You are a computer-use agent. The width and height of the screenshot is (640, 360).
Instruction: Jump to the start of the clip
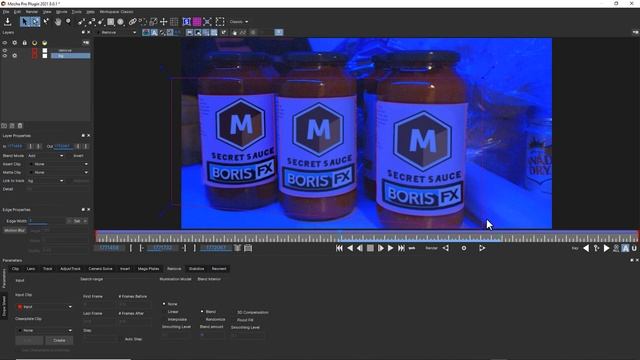point(339,248)
